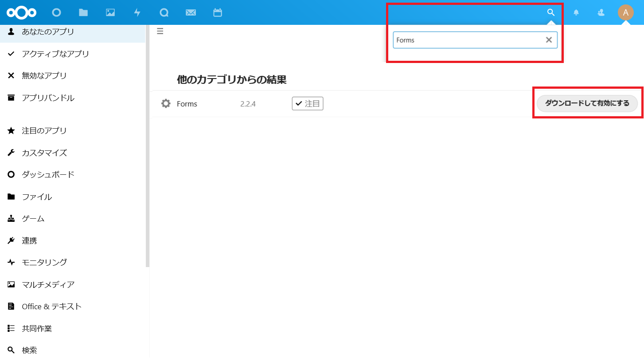Click the Forms search input field

click(x=475, y=40)
